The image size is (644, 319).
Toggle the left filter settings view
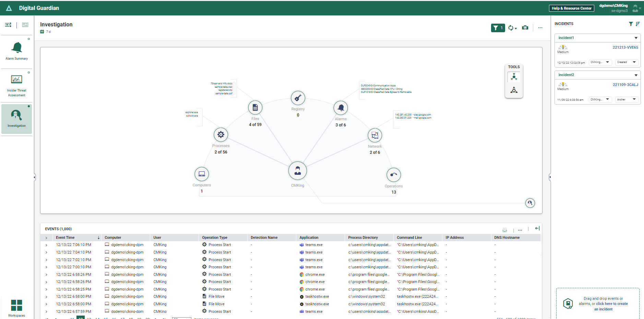(8, 25)
